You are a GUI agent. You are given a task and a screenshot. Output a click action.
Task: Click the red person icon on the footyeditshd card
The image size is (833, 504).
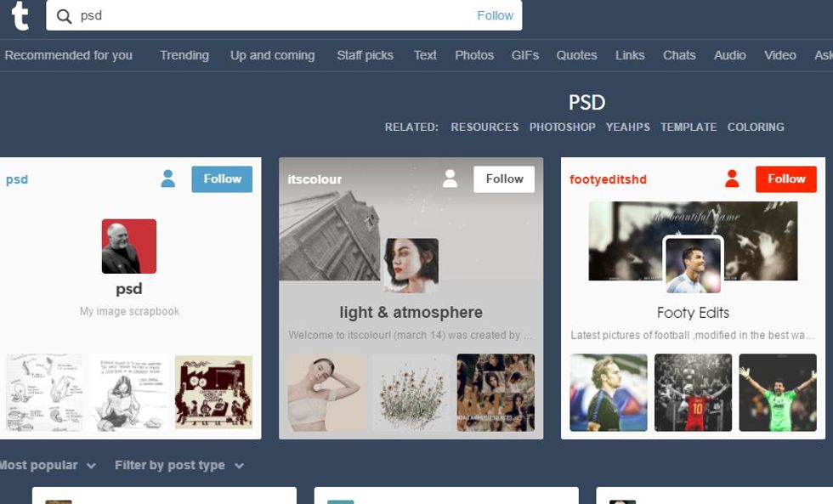point(732,179)
